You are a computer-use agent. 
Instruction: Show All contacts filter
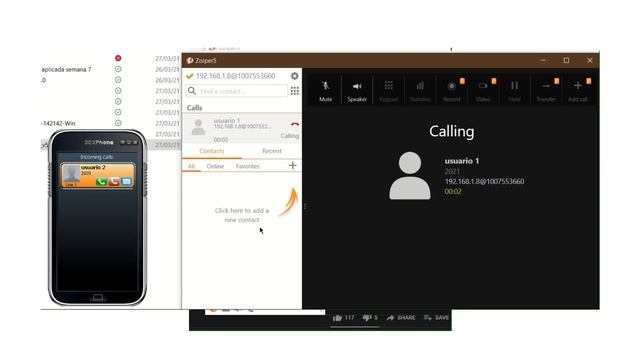pos(191,166)
